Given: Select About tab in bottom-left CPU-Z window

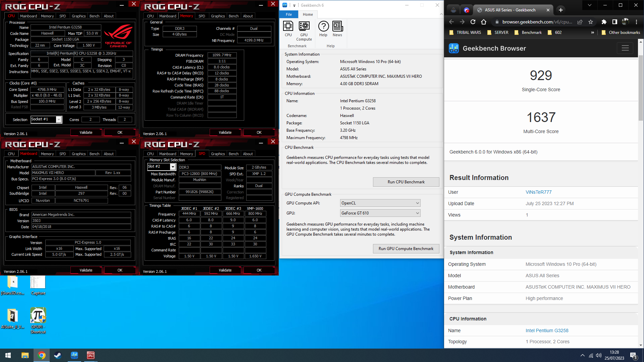Looking at the screenshot, I should coord(109,154).
